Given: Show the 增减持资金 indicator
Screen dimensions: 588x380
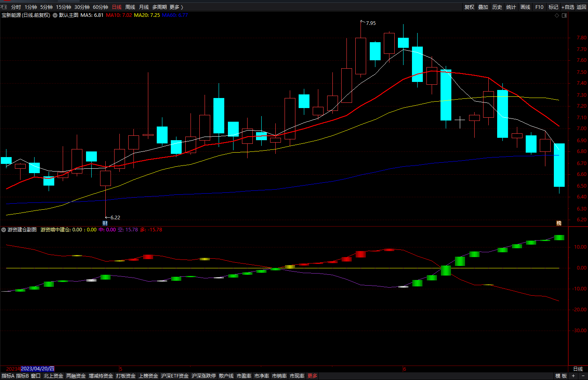Looking at the screenshot, I should tap(101, 376).
